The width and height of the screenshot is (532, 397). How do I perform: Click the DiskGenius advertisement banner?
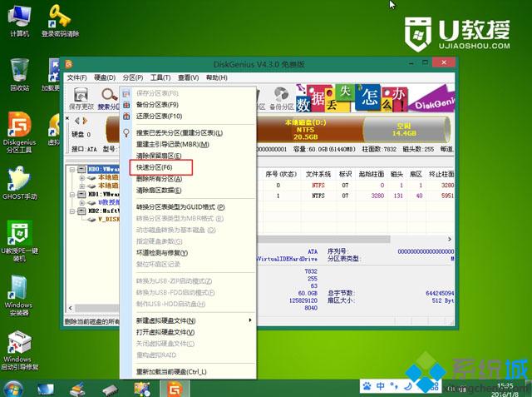pos(375,98)
